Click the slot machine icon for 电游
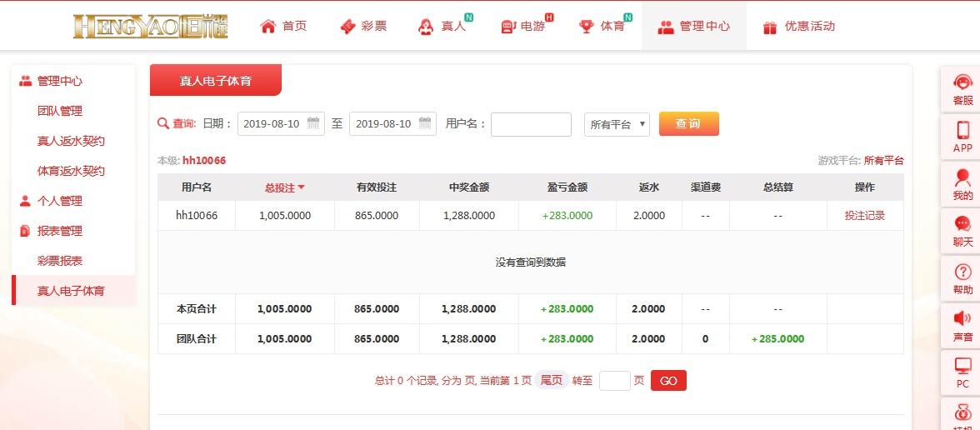 [x=507, y=27]
